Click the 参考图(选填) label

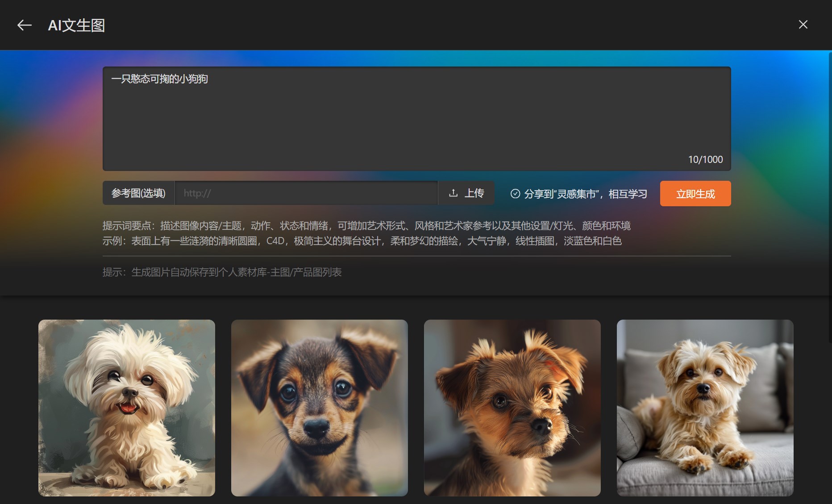(138, 193)
